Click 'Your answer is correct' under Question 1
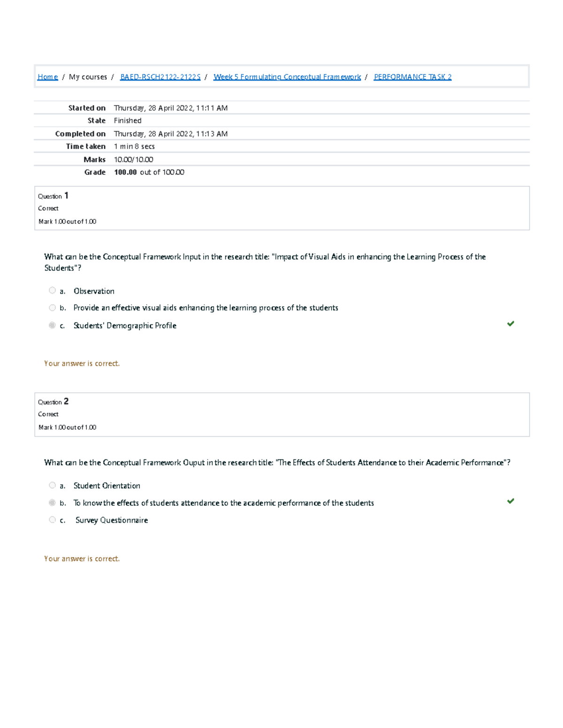The height and width of the screenshot is (728, 563). [82, 363]
